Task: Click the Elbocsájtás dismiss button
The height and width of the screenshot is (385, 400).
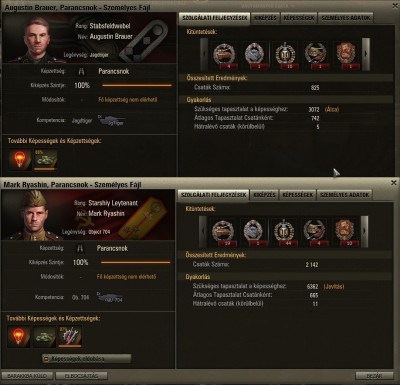Action: [81, 376]
